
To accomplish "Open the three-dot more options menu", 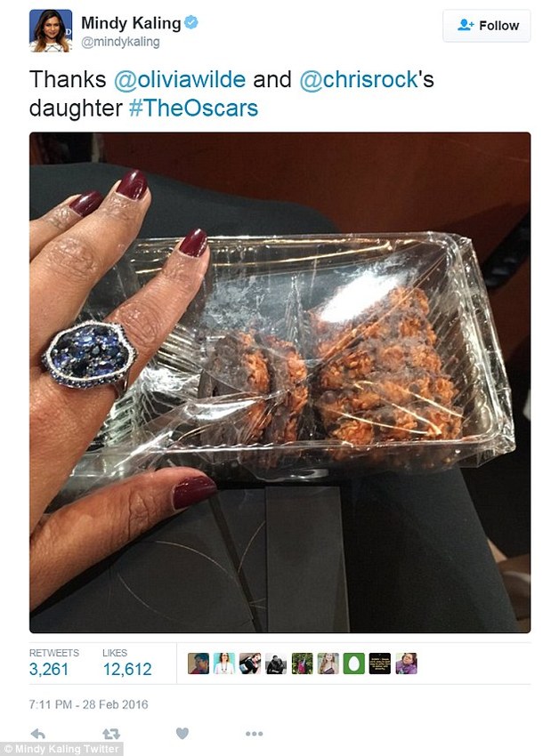I will [x=254, y=734].
